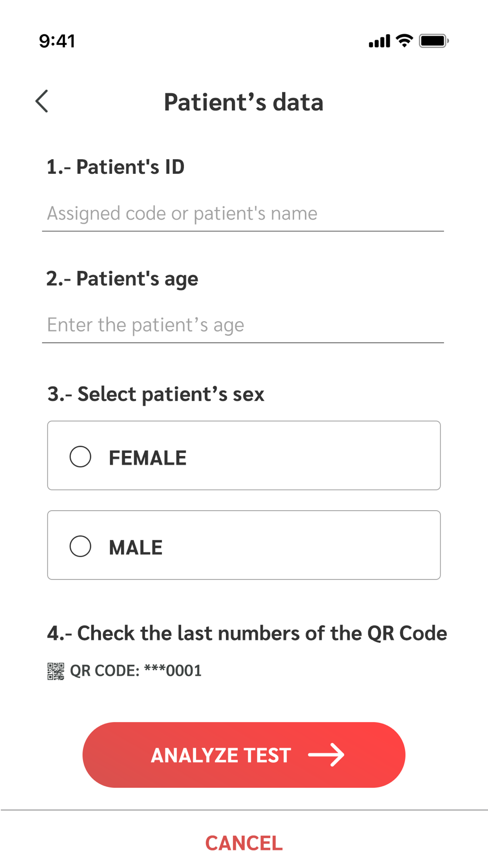
Task: Tap the arrow on Analyze Test button
Action: [x=326, y=755]
